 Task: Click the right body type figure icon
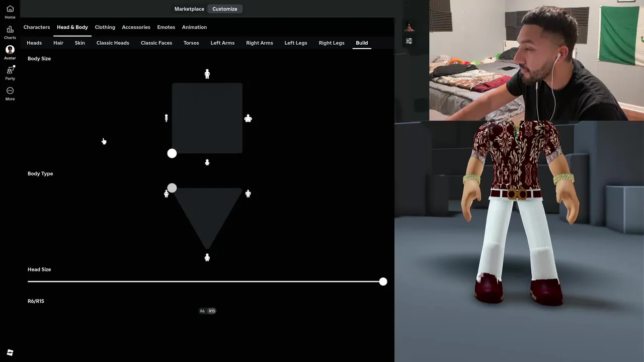[248, 194]
